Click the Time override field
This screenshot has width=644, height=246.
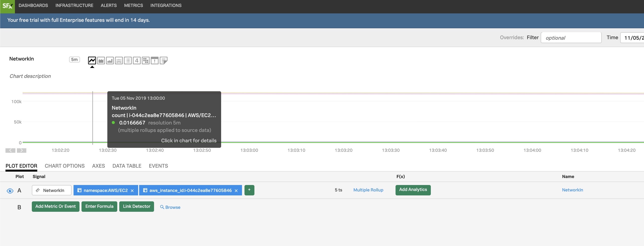click(632, 38)
